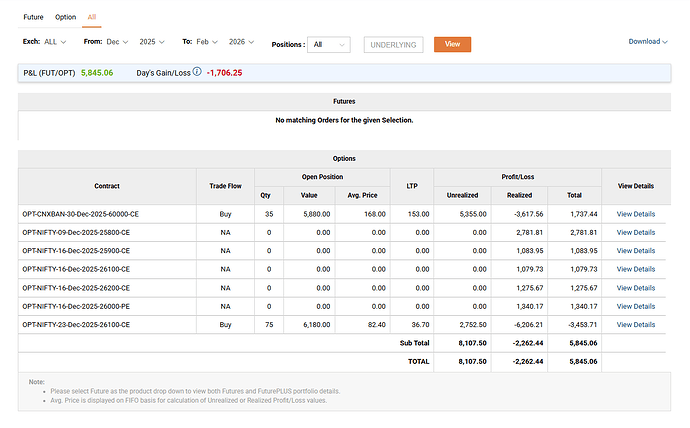Open the From year dropdown showing 2025
The width and height of the screenshot is (690, 428).
[x=155, y=43]
